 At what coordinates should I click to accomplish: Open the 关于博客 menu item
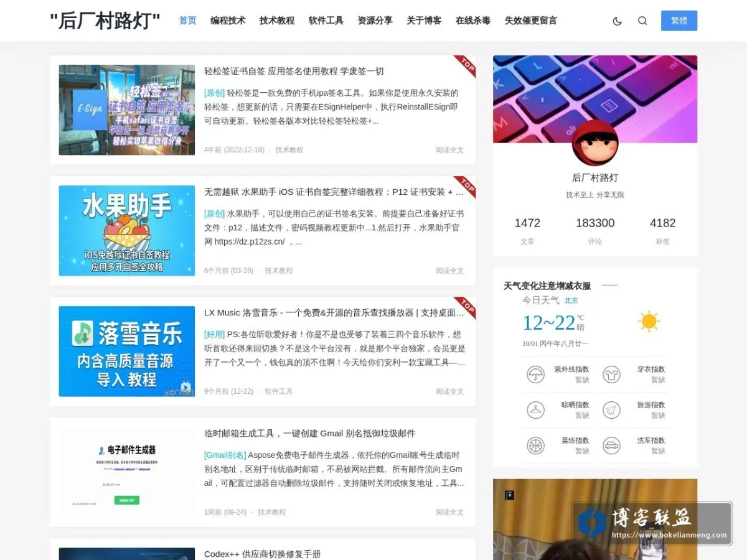point(424,21)
